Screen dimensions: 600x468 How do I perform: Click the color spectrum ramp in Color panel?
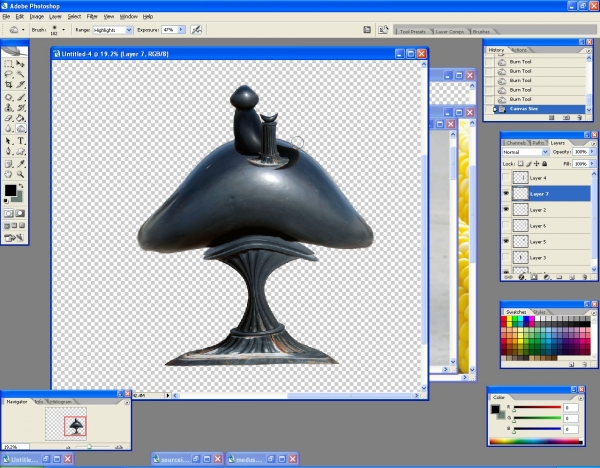click(536, 442)
